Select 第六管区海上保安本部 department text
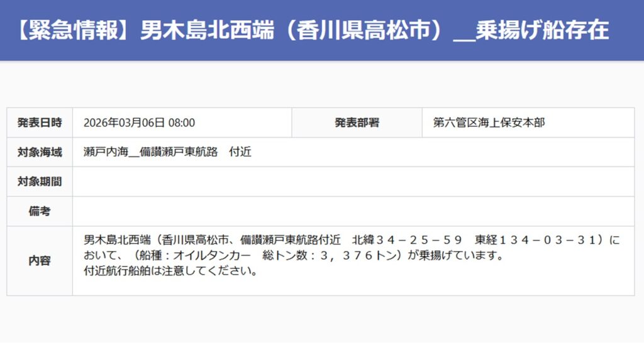 tap(489, 123)
